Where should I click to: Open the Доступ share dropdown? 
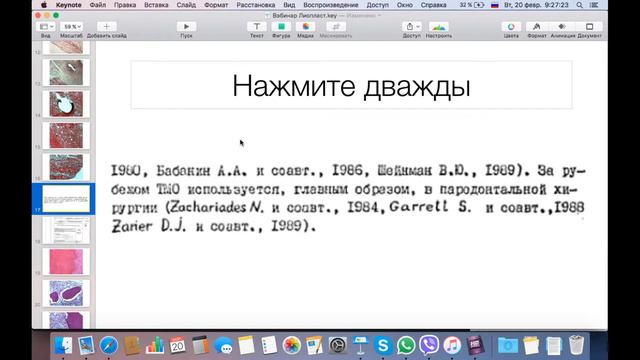(x=412, y=27)
